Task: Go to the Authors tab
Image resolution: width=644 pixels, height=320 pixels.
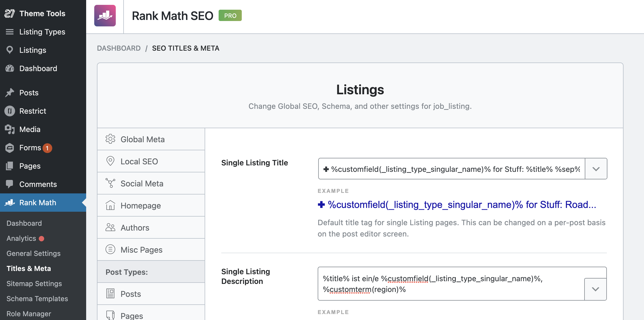Action: click(x=151, y=228)
